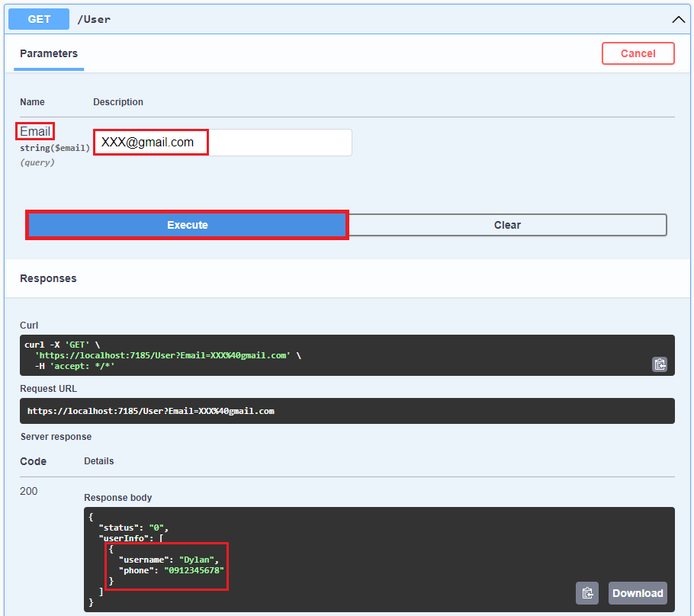Click the phone value 0912345678
The height and width of the screenshot is (616, 694).
click(194, 570)
